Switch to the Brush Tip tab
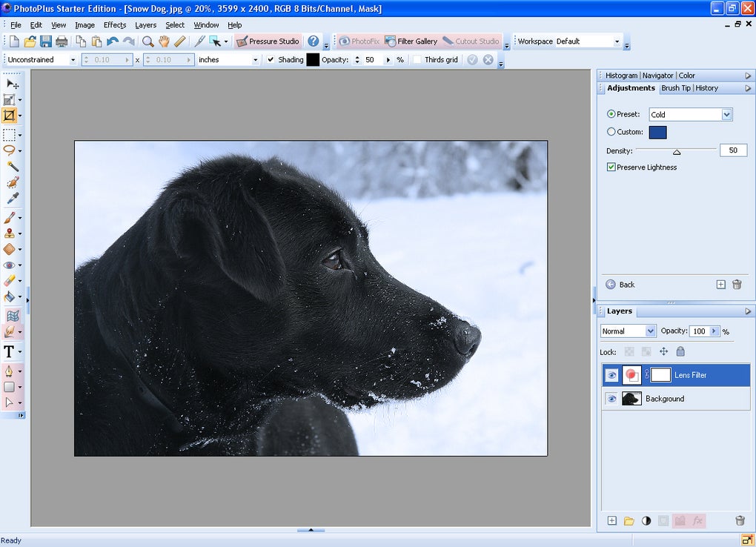This screenshot has height=547, width=756. pyautogui.click(x=675, y=88)
